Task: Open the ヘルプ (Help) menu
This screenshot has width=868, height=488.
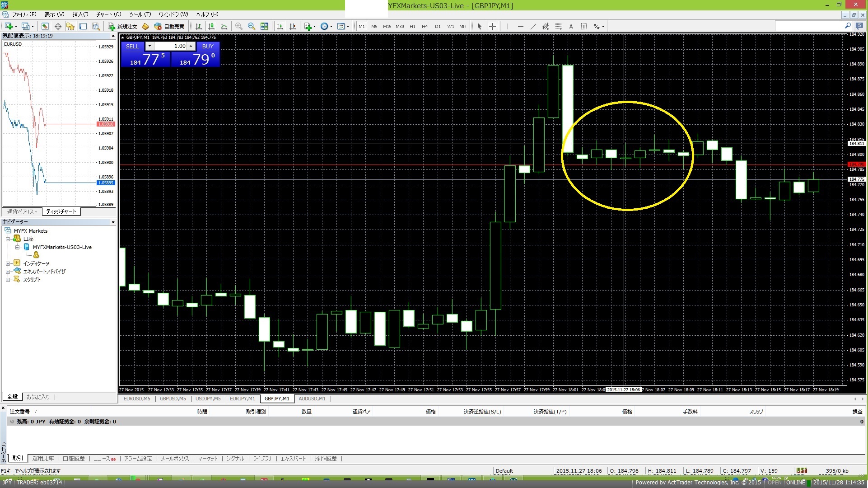Action: click(x=207, y=14)
